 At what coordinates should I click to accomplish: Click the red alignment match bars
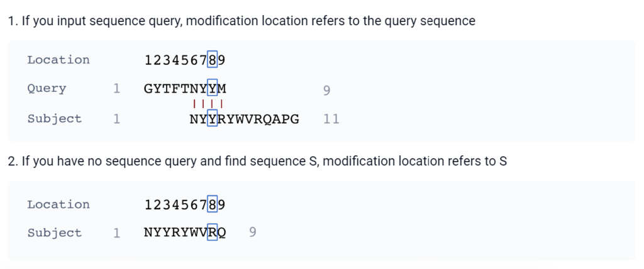[208, 104]
